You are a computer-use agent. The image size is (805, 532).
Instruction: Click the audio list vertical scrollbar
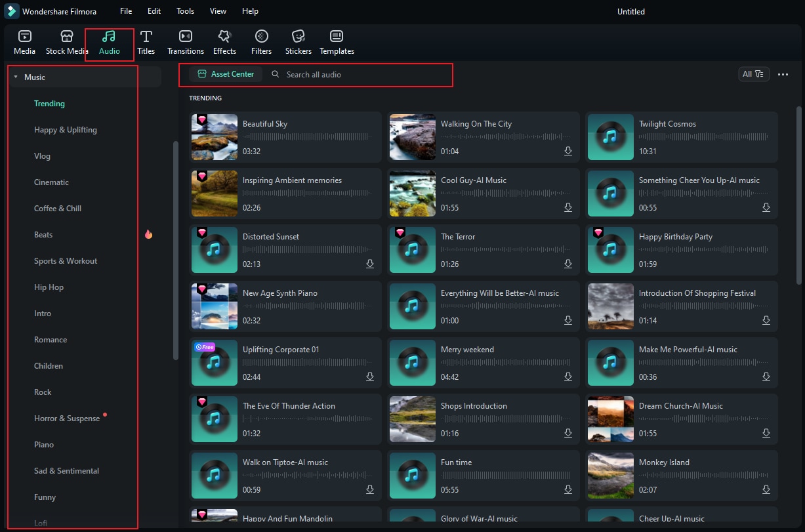[798, 195]
